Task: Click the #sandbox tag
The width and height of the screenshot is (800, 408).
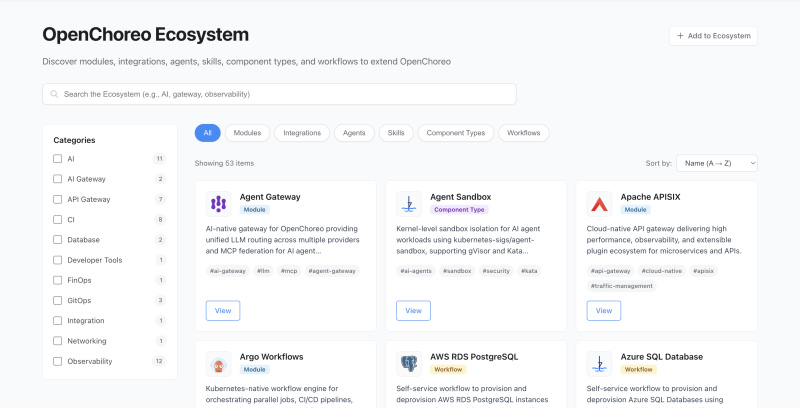Action: click(x=457, y=271)
